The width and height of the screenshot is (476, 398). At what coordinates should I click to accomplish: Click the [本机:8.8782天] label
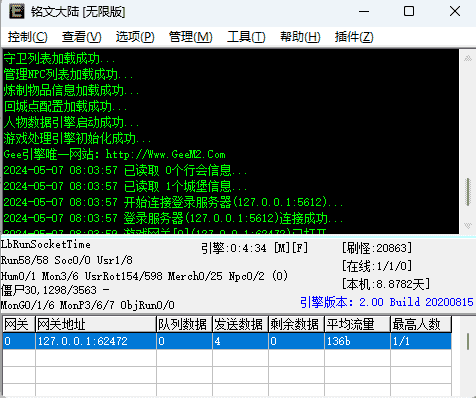[386, 284]
